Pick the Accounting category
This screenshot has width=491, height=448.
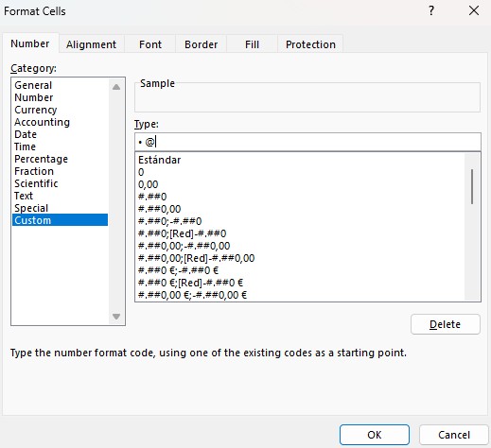point(60,122)
